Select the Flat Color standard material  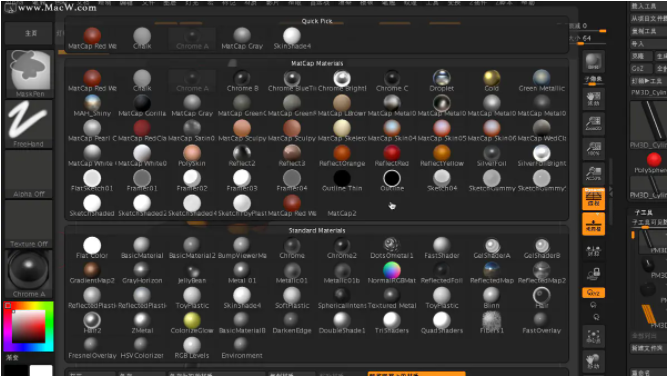(x=92, y=248)
